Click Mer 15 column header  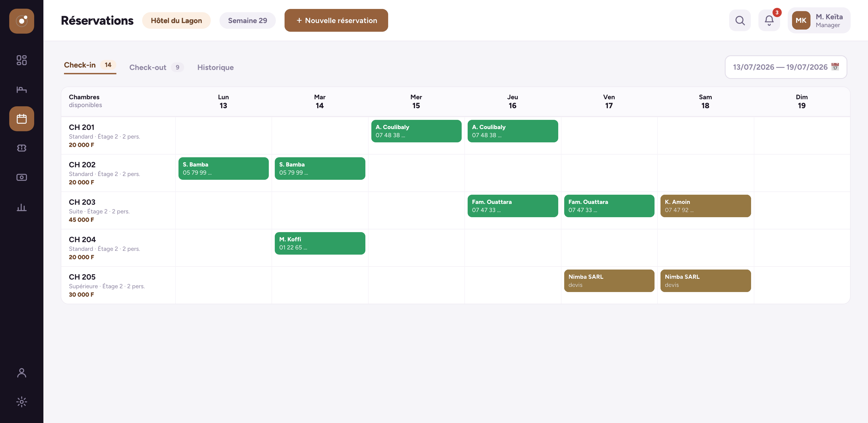pos(416,101)
